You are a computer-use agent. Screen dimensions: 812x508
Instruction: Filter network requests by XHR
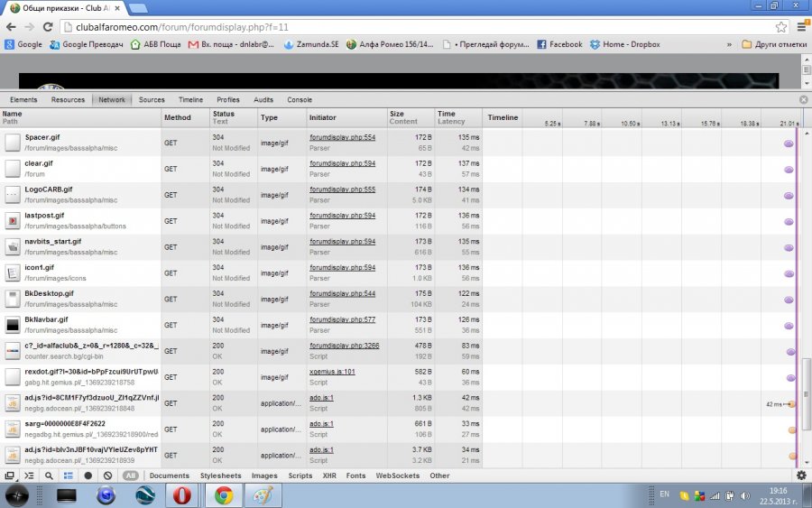[x=329, y=476]
